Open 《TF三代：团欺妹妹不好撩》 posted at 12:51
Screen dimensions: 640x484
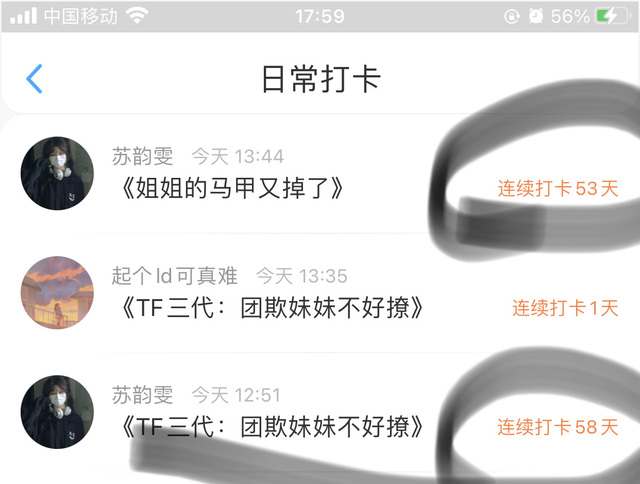[x=271, y=427]
